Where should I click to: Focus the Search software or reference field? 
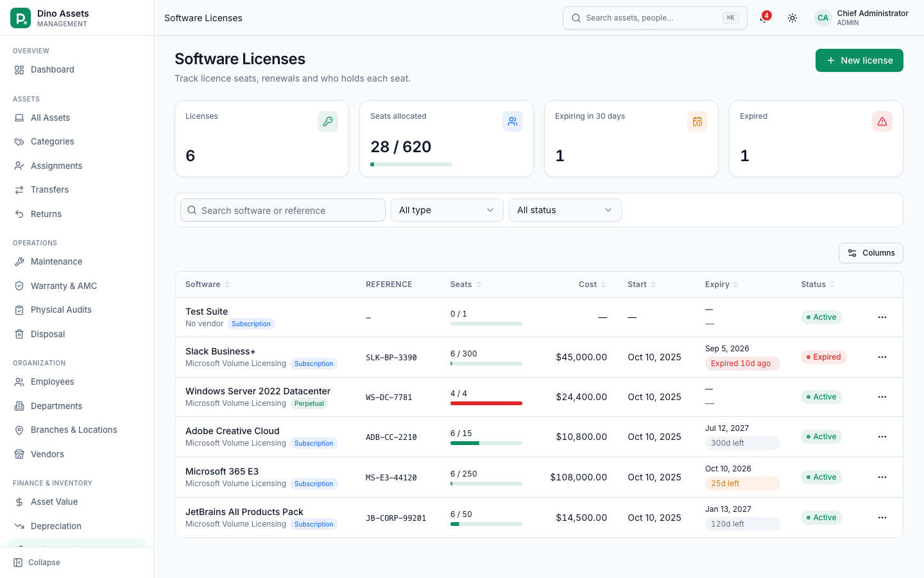[x=283, y=210]
